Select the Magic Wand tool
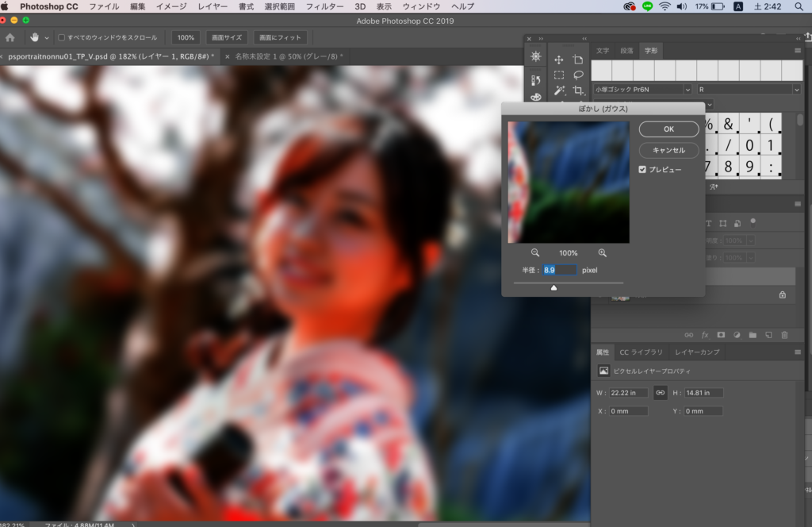The width and height of the screenshot is (812, 527). point(558,91)
